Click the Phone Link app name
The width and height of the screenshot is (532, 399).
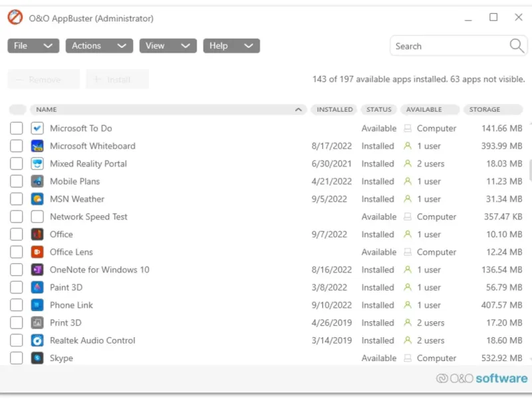[71, 305]
